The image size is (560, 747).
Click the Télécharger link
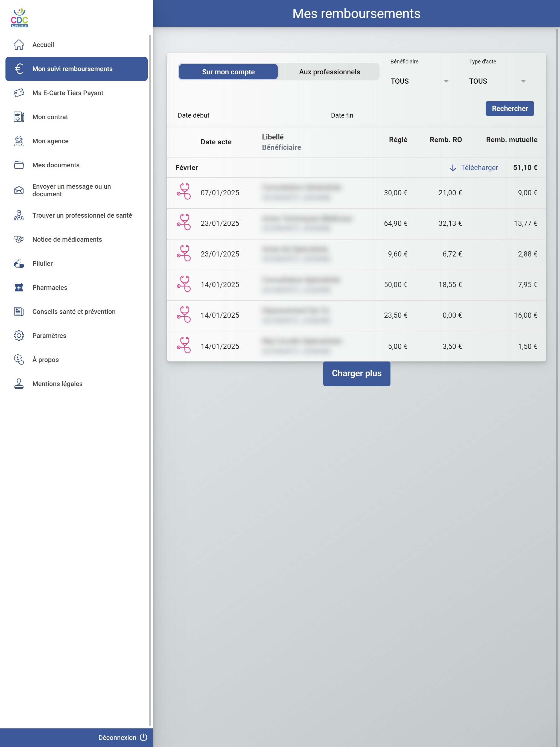tap(479, 168)
